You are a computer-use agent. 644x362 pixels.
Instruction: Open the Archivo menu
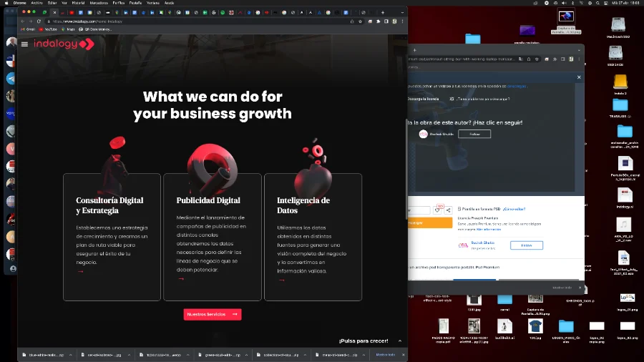click(x=36, y=3)
